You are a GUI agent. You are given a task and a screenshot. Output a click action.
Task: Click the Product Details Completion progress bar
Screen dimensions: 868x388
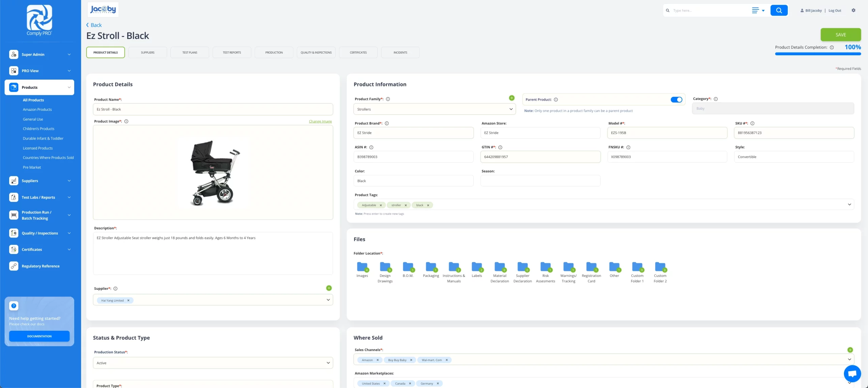click(817, 54)
